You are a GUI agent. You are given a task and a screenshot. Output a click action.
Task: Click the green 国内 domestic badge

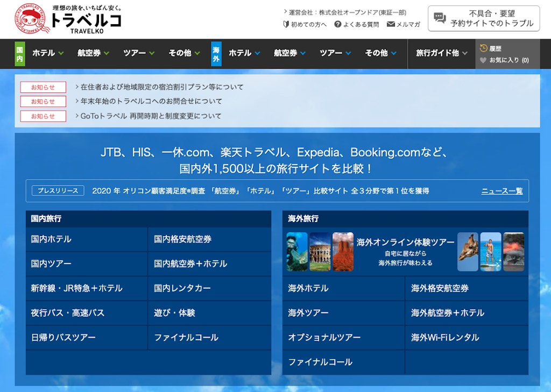20,54
